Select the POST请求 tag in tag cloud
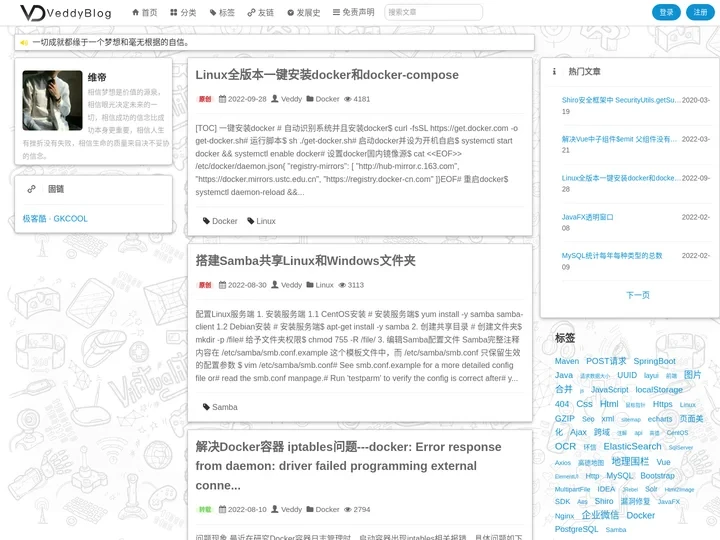Screen dimensions: 720x540 coord(606,361)
